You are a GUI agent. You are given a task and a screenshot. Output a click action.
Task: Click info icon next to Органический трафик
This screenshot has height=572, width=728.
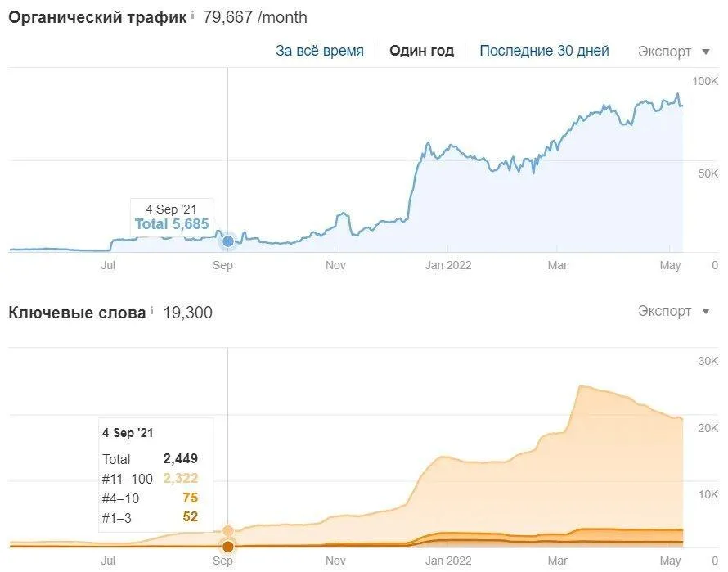pos(193,16)
